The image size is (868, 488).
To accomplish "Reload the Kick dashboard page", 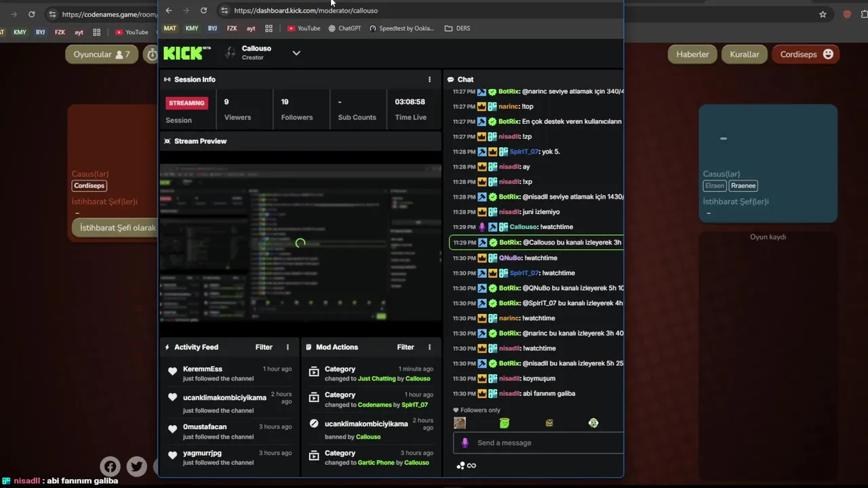I will pyautogui.click(x=203, y=10).
